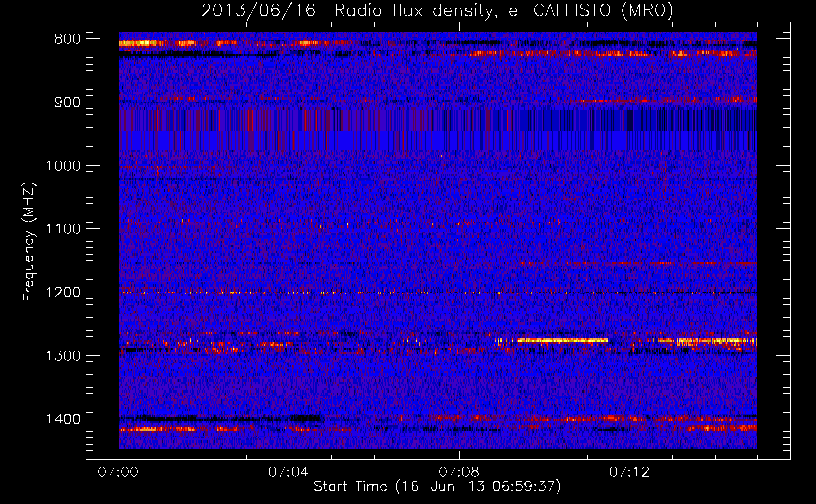
Task: Click the 07:08 time tick label
Action: [459, 472]
